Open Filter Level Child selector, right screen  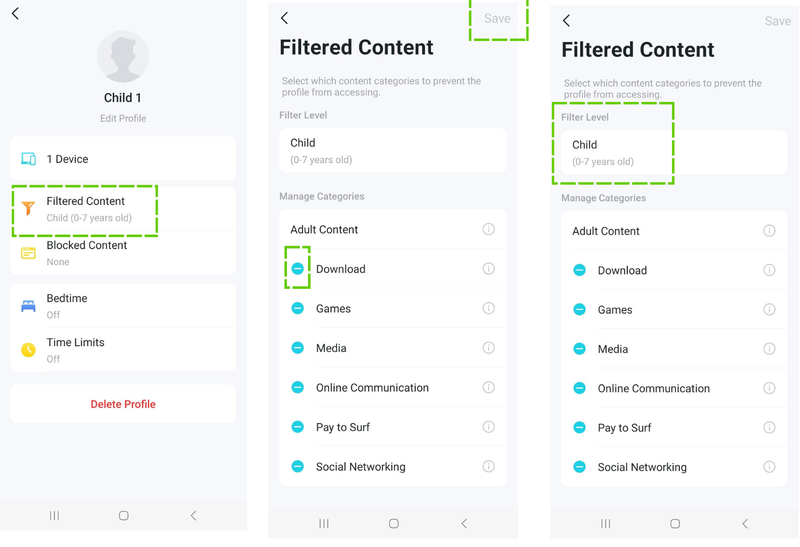[674, 152]
